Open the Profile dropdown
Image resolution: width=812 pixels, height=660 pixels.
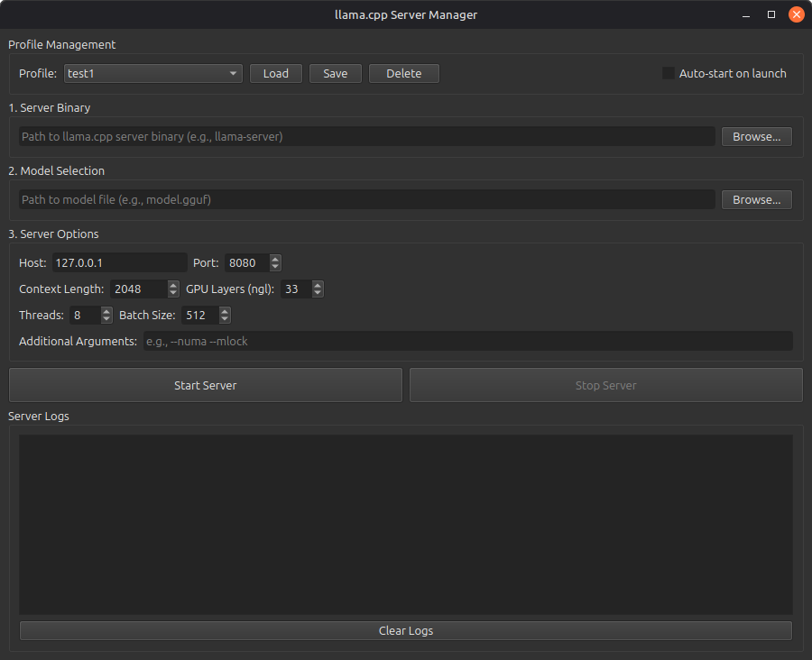click(x=152, y=73)
